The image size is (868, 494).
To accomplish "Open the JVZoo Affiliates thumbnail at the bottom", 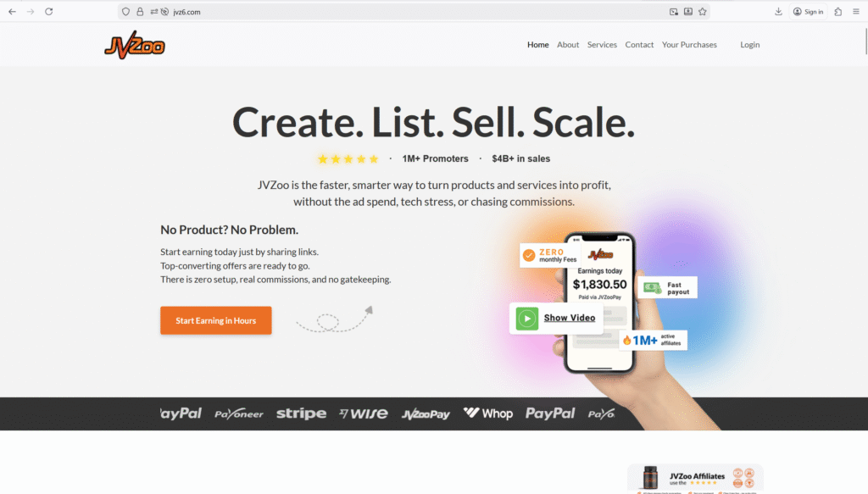I will click(x=695, y=479).
